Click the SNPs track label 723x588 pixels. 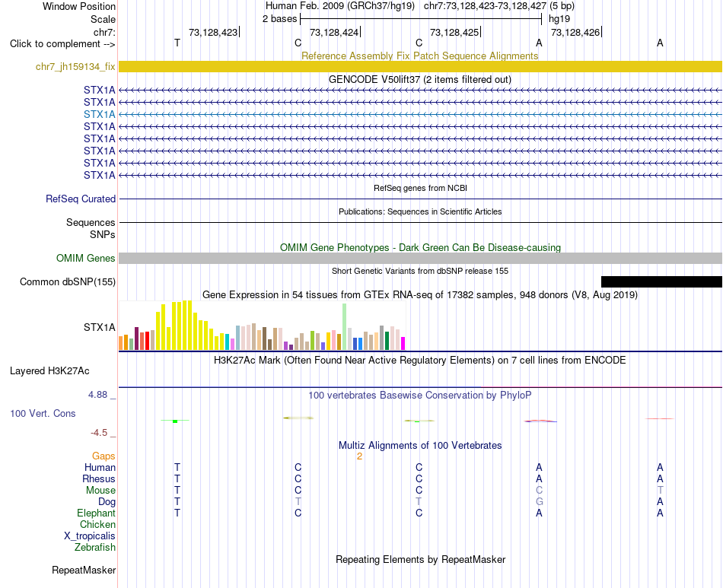103,234
